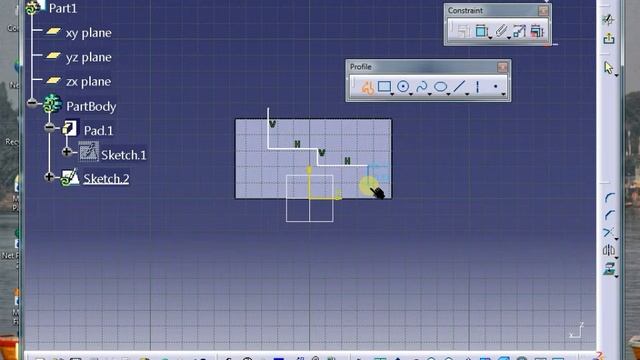Open the Point tool dropdown arrow

pyautogui.click(x=504, y=94)
